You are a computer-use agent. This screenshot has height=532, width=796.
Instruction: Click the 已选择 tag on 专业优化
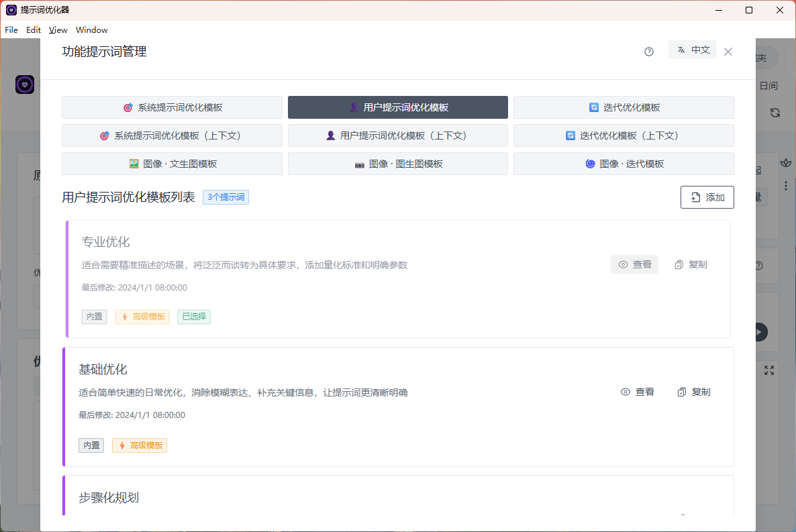point(194,316)
